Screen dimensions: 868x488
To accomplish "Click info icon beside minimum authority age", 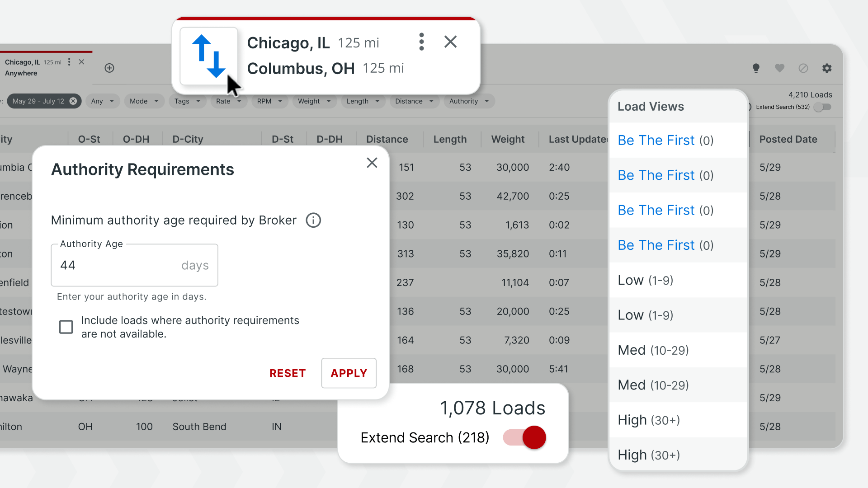I will click(313, 221).
